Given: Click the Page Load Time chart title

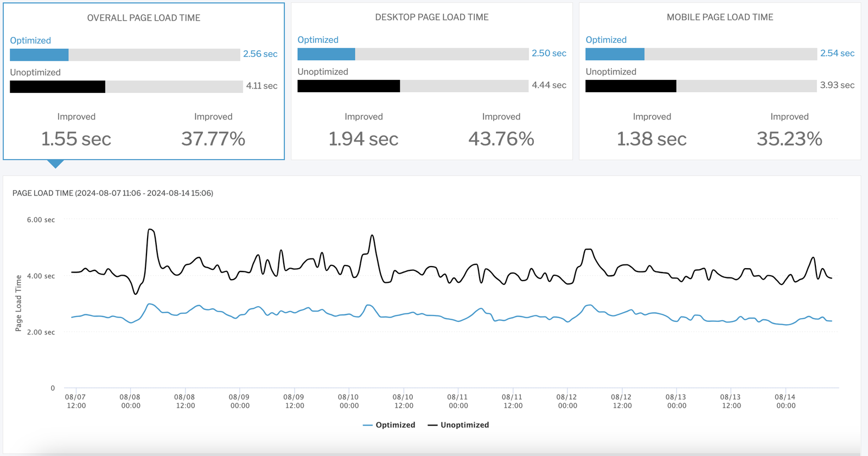Looking at the screenshot, I should click(x=112, y=193).
